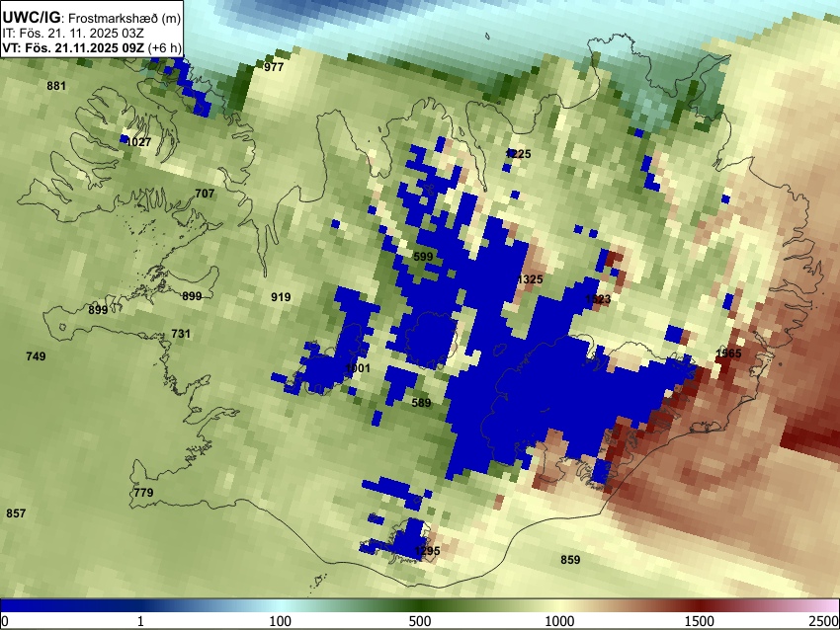Click the map value 857
The image size is (840, 630).
tap(16, 513)
